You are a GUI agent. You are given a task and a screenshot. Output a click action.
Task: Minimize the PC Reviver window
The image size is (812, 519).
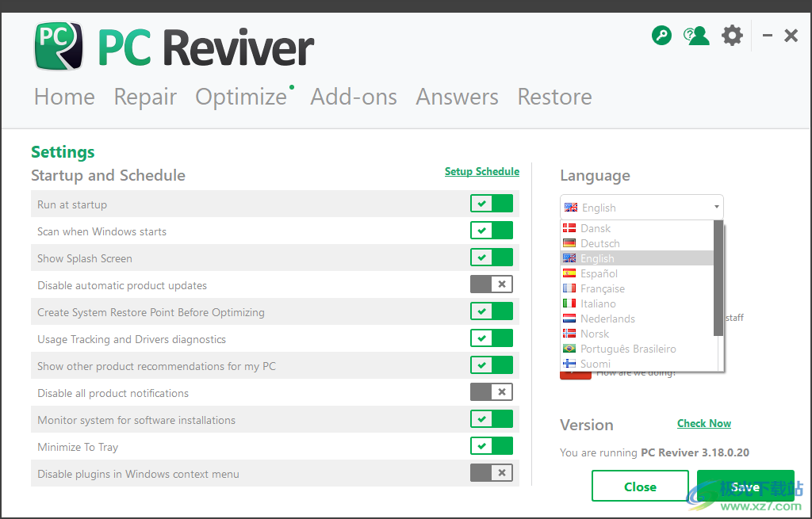point(768,36)
